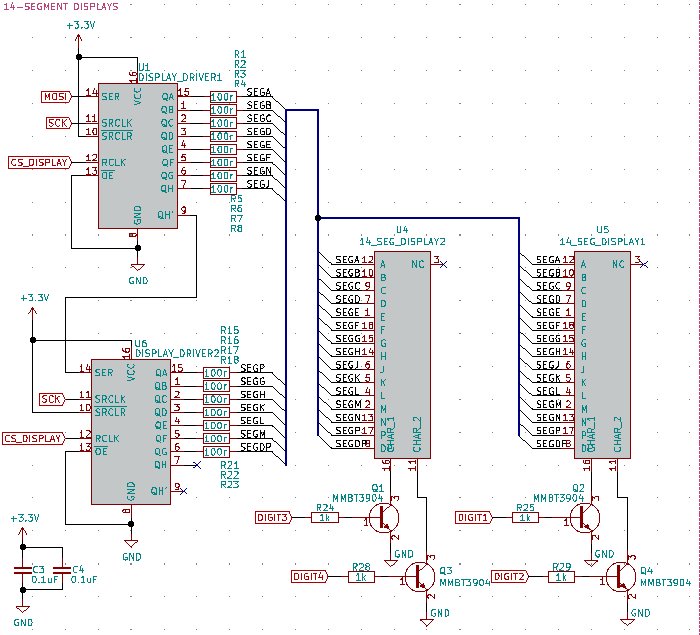This screenshot has width=700, height=635.
Task: Click the SEGA net label on U5 pin 12
Action: (548, 259)
